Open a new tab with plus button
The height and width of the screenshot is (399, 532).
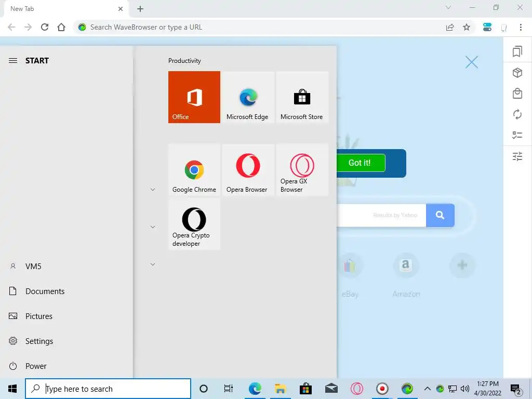pyautogui.click(x=140, y=9)
